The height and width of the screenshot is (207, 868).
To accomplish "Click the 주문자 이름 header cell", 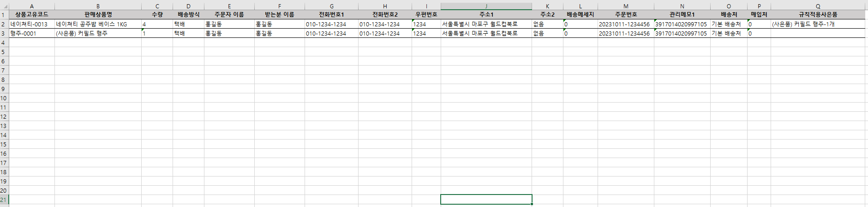I will pos(229,15).
